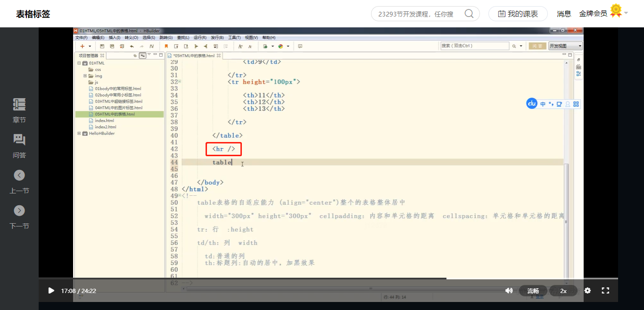Open the 运行(R) menu

coord(200,38)
